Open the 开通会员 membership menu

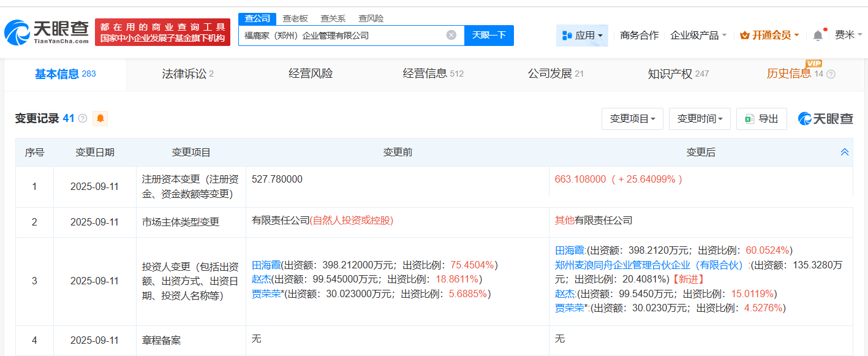[x=769, y=36]
